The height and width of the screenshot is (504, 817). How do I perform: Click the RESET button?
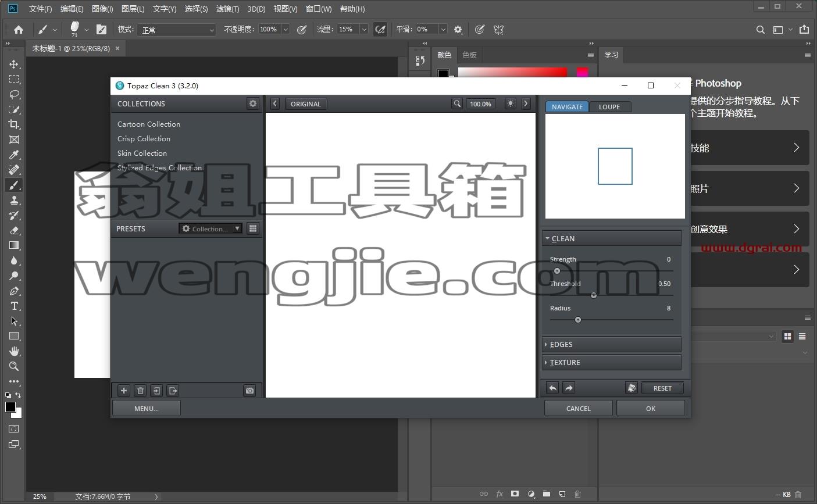[x=662, y=388]
